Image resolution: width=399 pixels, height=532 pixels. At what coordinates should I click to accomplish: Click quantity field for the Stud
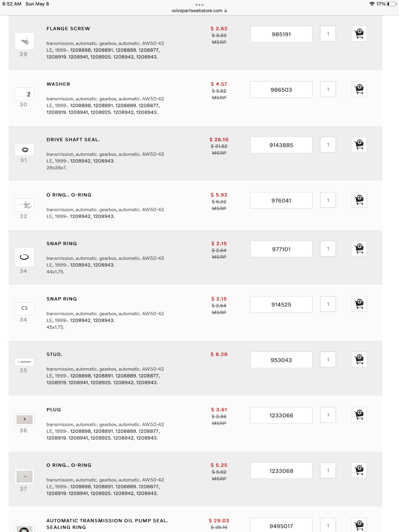[x=328, y=360]
